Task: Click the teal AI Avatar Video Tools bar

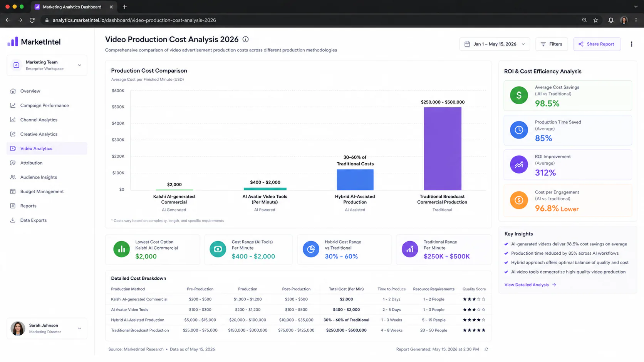Action: (x=265, y=189)
